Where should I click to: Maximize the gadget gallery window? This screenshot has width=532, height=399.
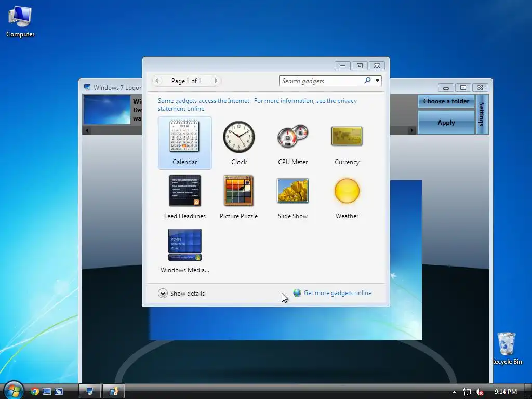pyautogui.click(x=360, y=66)
